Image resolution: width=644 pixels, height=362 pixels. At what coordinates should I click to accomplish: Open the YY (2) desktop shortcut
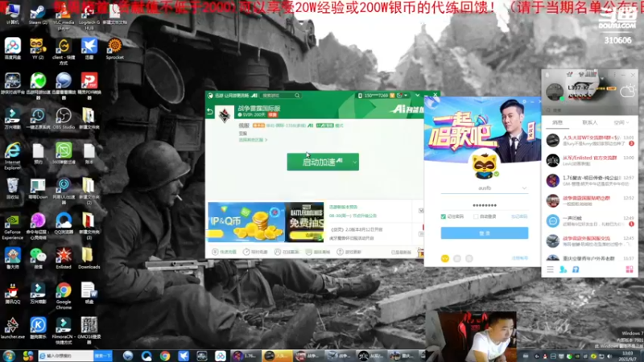(x=38, y=48)
